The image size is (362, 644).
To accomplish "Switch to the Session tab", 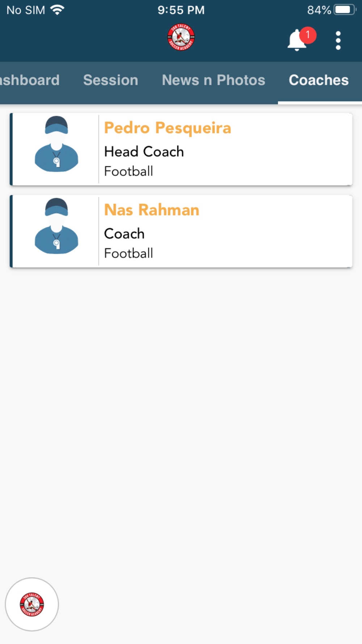I will (x=111, y=80).
